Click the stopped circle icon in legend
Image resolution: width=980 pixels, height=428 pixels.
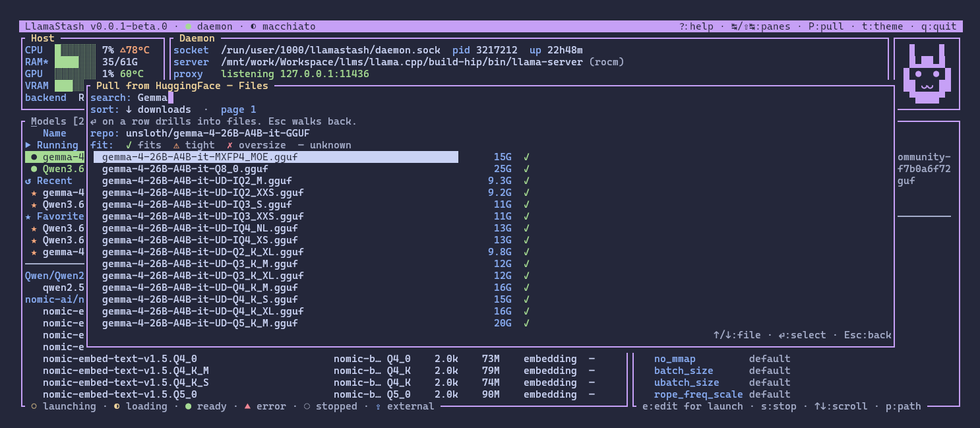[307, 406]
